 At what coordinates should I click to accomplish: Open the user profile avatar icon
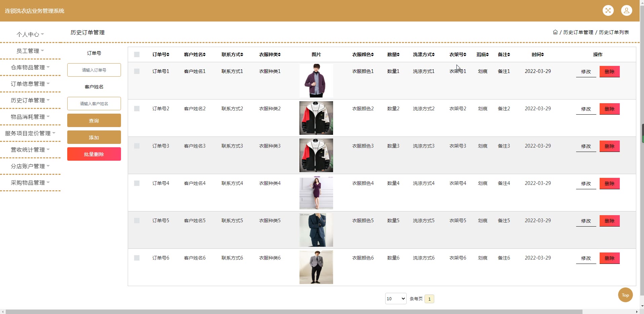pos(626,10)
